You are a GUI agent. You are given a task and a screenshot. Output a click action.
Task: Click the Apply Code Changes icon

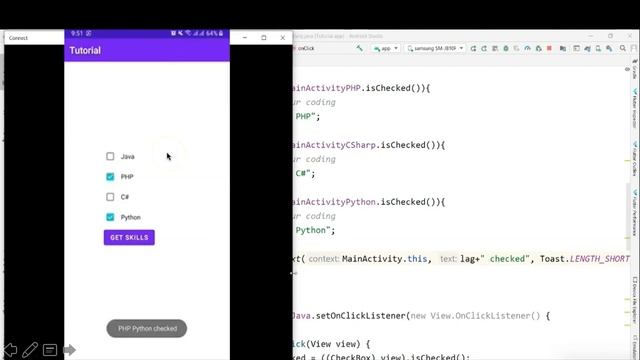(495, 49)
